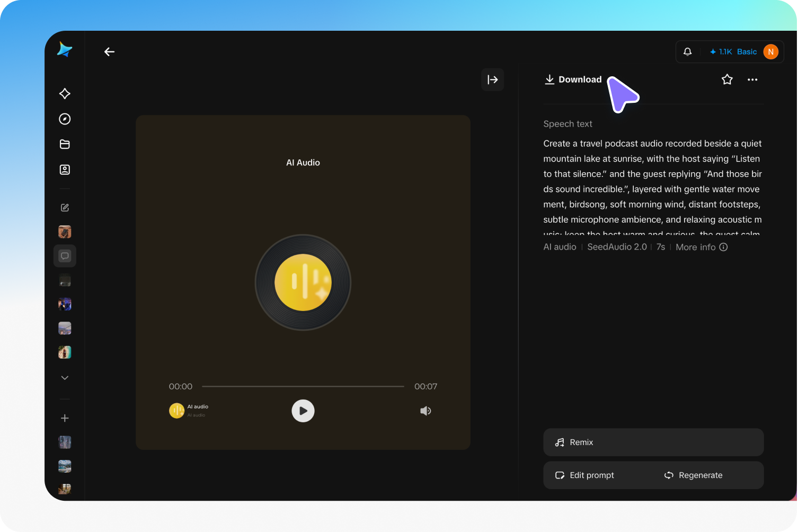Seek on the audio progress bar
This screenshot has height=532, width=798.
(x=303, y=386)
